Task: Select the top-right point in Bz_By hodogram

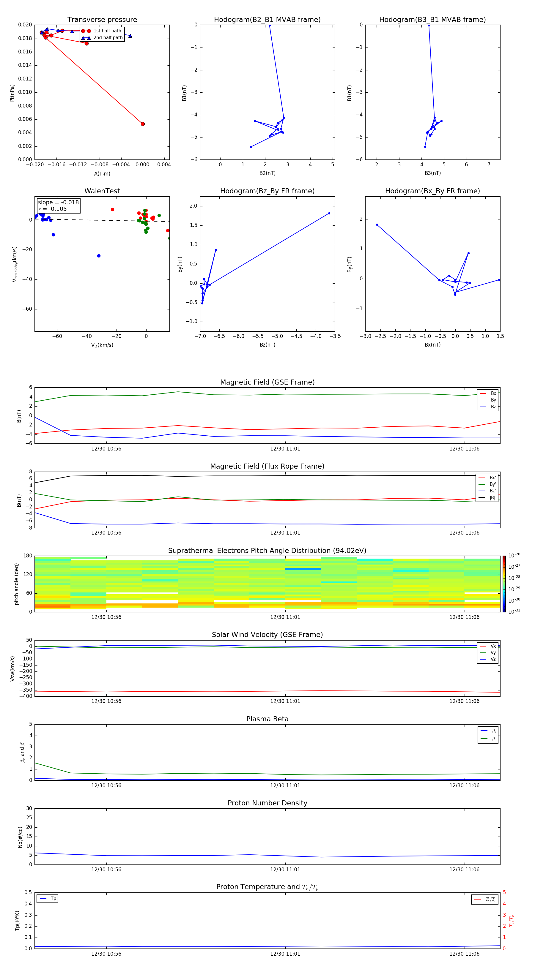Action: coord(329,214)
